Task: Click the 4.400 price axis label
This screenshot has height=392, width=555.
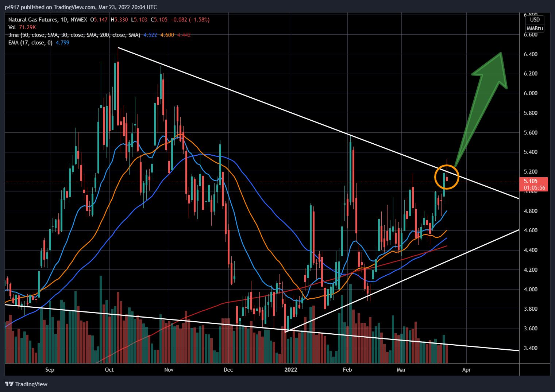Action: tap(531, 250)
